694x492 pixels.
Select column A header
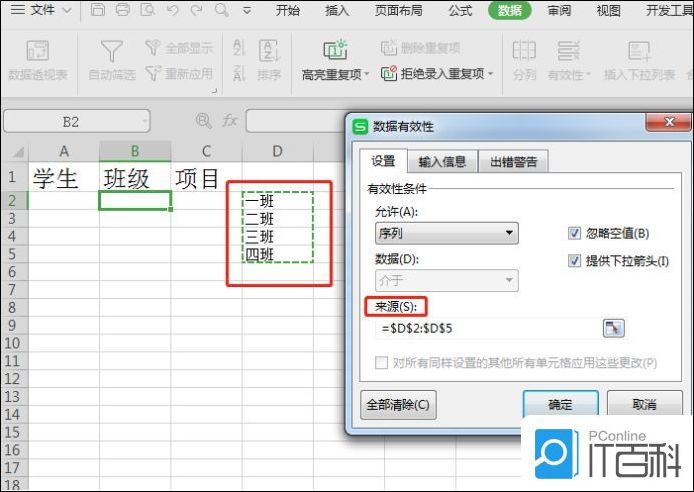[64, 151]
